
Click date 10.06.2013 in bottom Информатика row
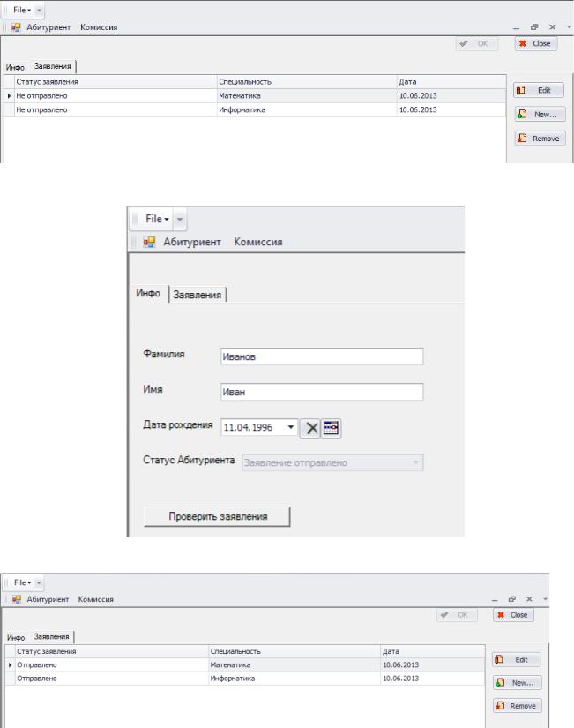(432, 679)
